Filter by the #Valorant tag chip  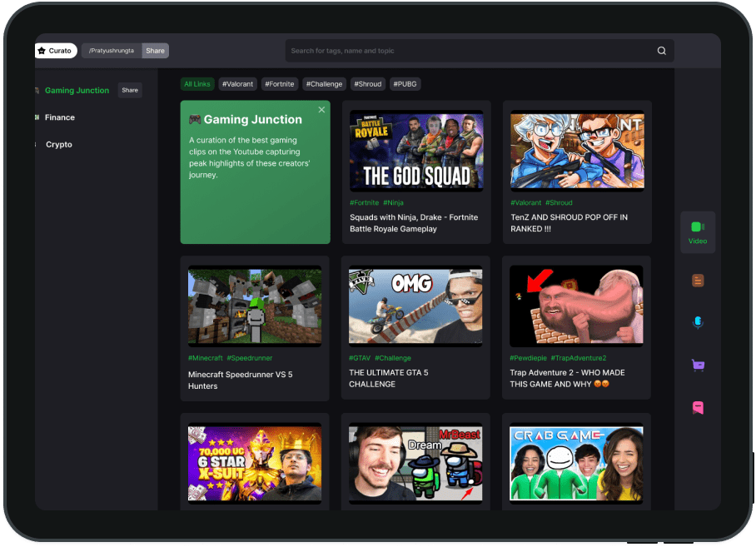[237, 84]
